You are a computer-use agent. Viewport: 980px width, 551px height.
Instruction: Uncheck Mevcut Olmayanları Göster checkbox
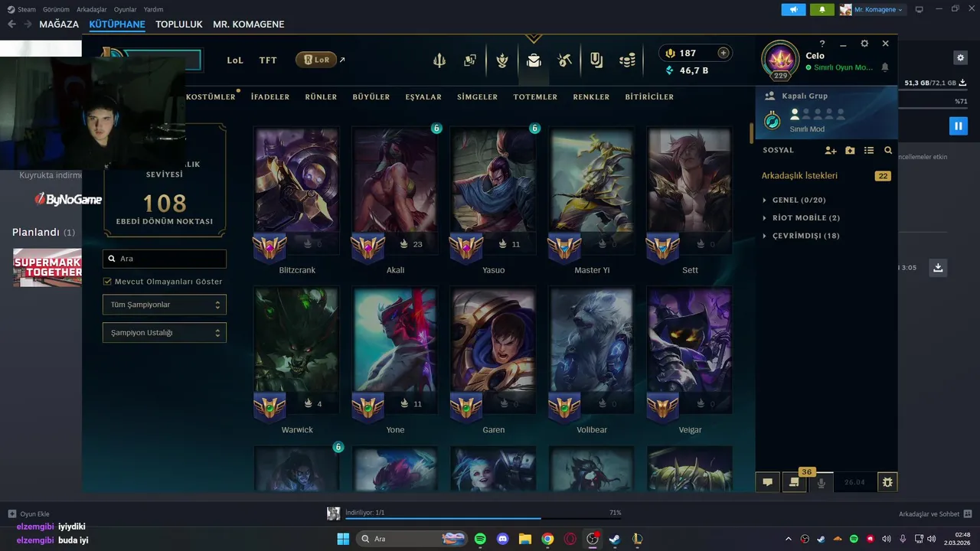pyautogui.click(x=108, y=282)
